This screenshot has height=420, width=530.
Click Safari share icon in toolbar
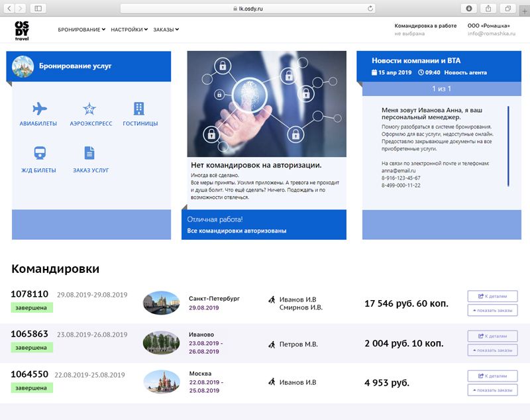(488, 8)
